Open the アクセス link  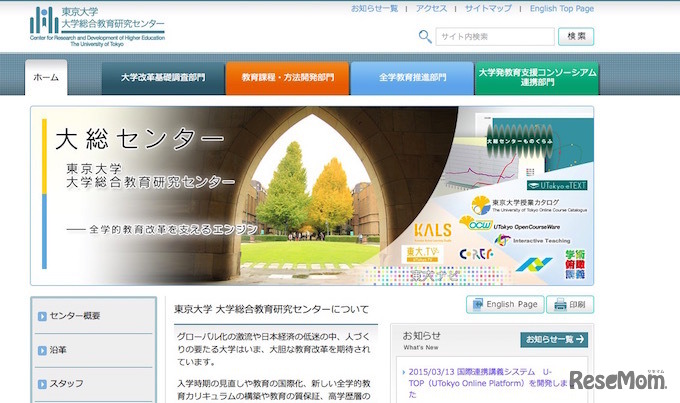pyautogui.click(x=431, y=9)
